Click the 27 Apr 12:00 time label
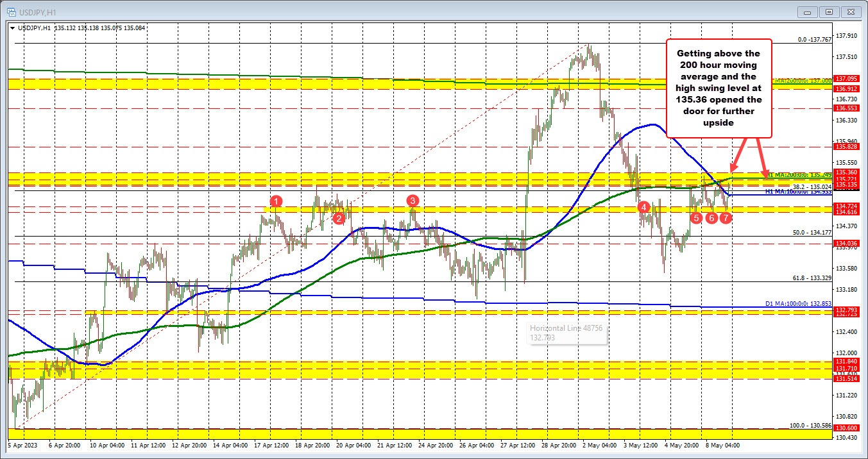 click(x=518, y=444)
